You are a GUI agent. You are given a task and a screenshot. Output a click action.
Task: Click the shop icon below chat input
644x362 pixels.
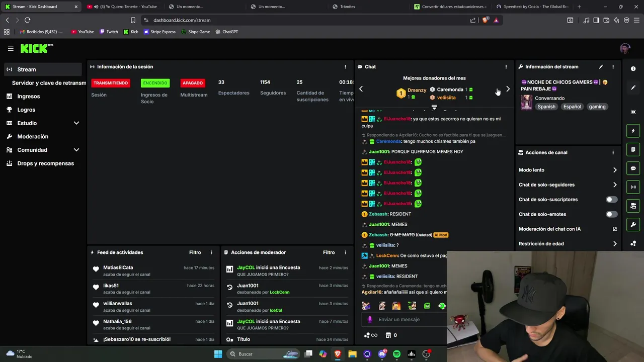[388, 335]
